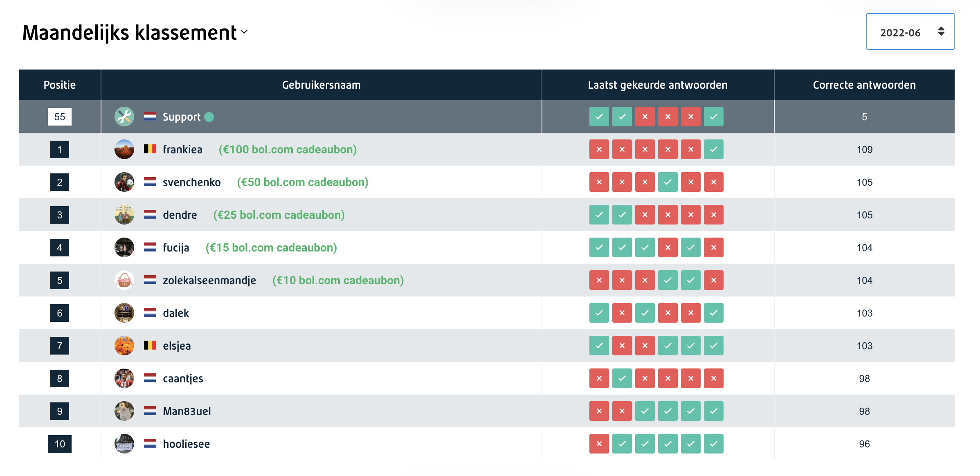Click the first green check in dalek's row
Viewport: 980px width, 476px height.
(599, 313)
